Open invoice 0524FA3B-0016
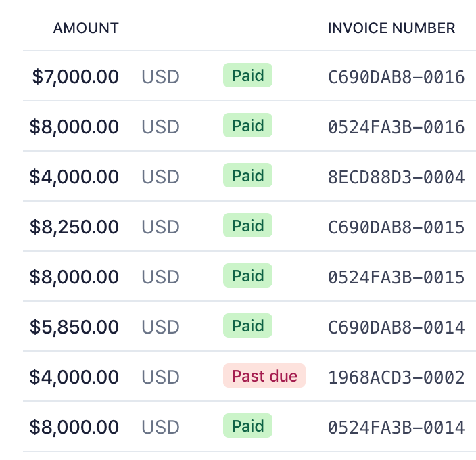 [396, 127]
